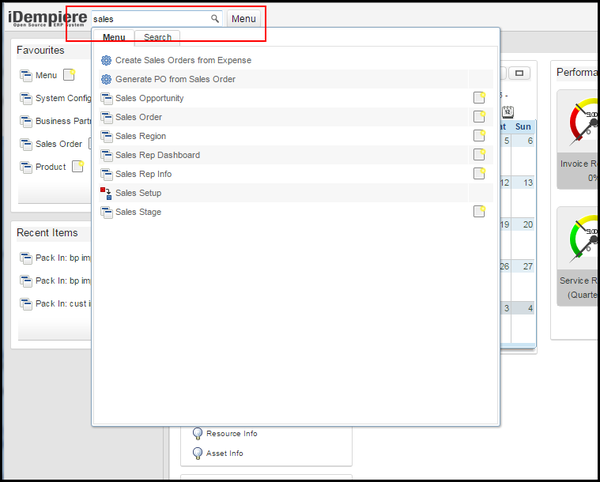The image size is (600, 482).
Task: Select the Menu tab in results popup
Action: pyautogui.click(x=114, y=38)
